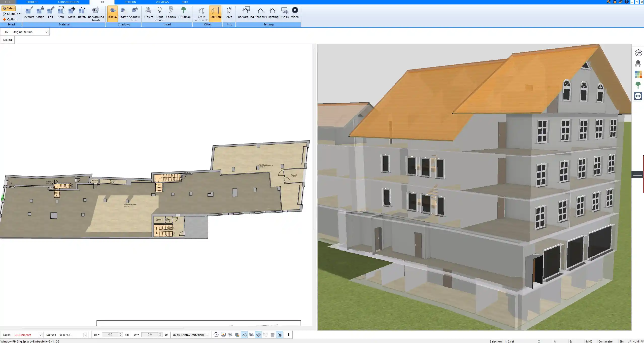644x343 pixels.
Task: Switch to the TERRAIN ribbon tab
Action: (130, 2)
